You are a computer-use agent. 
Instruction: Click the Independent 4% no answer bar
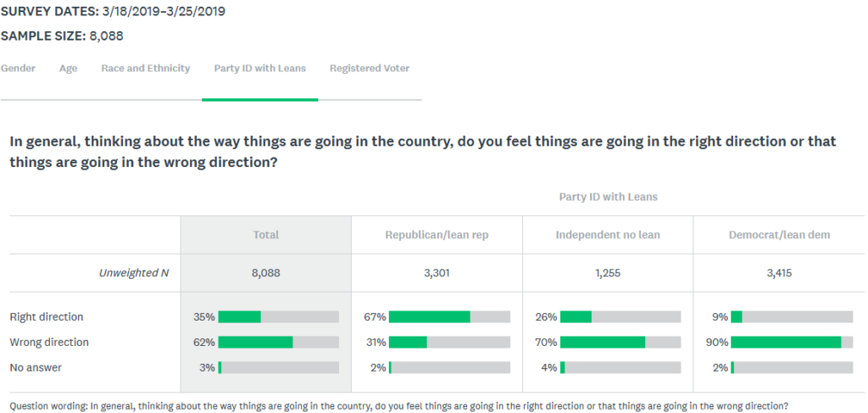pyautogui.click(x=620, y=367)
